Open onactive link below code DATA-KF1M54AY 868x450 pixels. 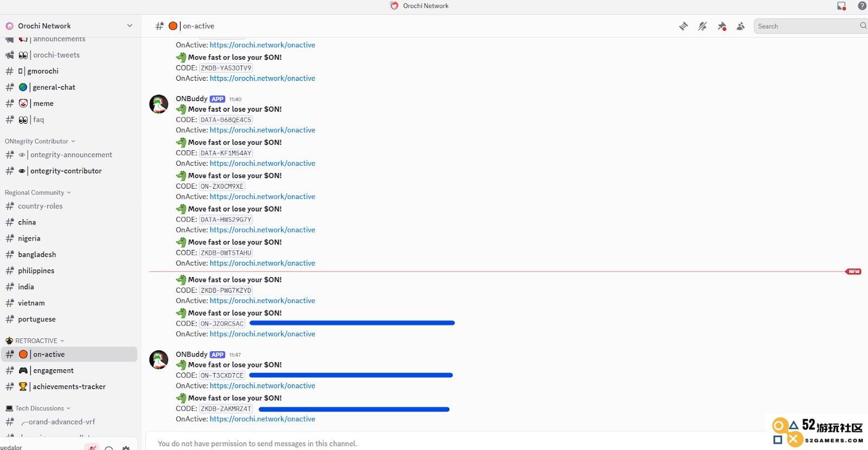click(x=263, y=163)
